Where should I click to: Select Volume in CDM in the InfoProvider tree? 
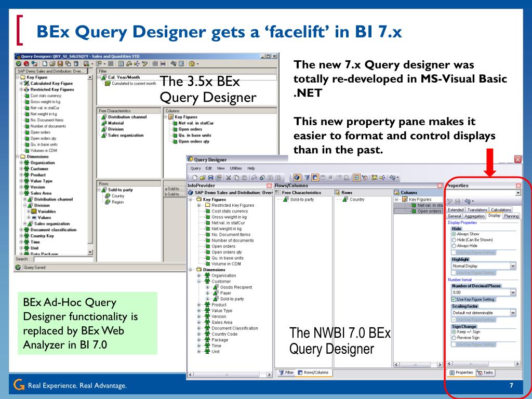point(226,263)
